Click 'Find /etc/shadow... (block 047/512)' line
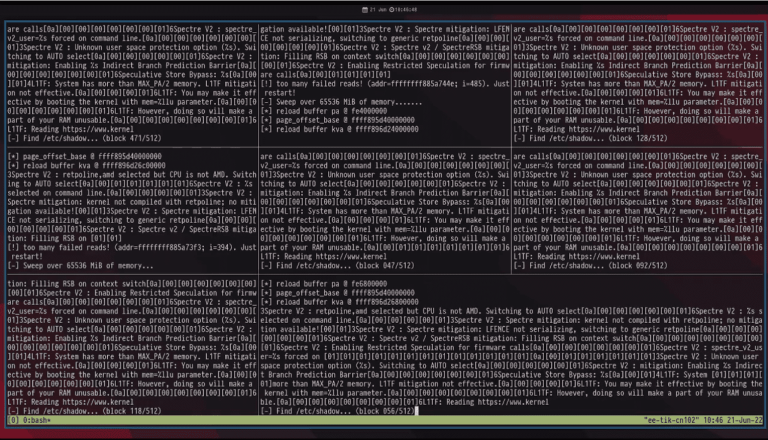Image resolution: width=768 pixels, height=440 pixels. point(337,266)
